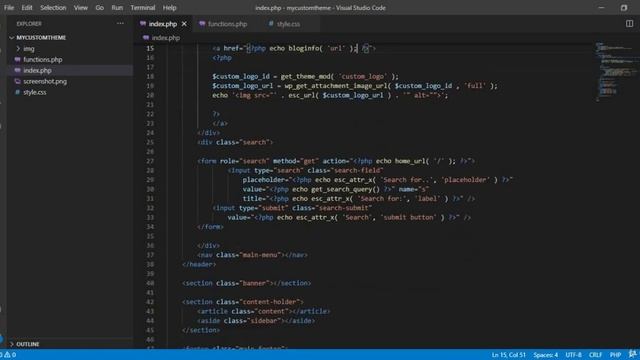Expand the OUTLINE section

coord(28,344)
